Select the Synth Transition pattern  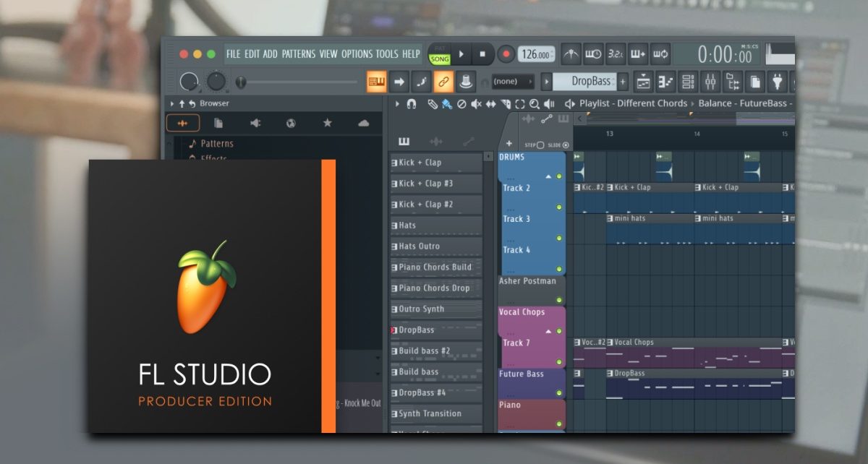pos(436,414)
